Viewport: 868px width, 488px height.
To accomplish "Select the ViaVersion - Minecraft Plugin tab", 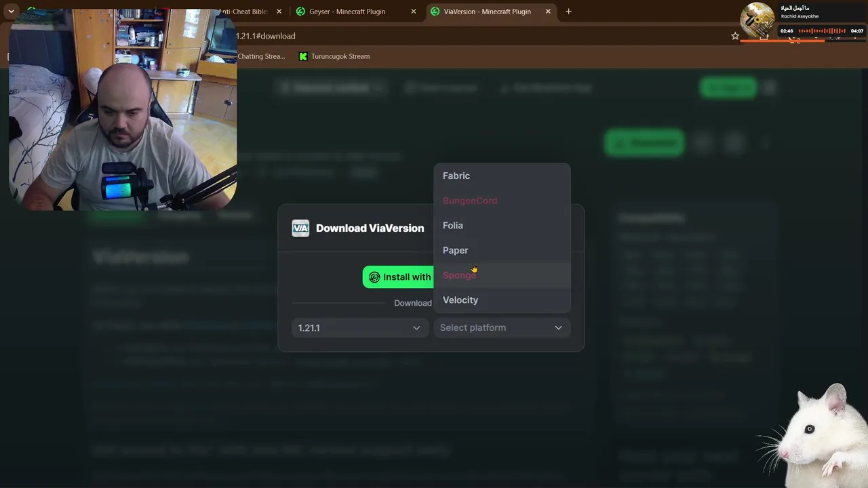I will tap(487, 12).
